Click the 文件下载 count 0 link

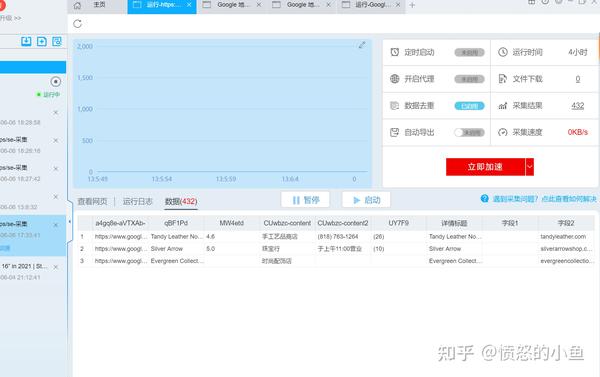tap(578, 79)
